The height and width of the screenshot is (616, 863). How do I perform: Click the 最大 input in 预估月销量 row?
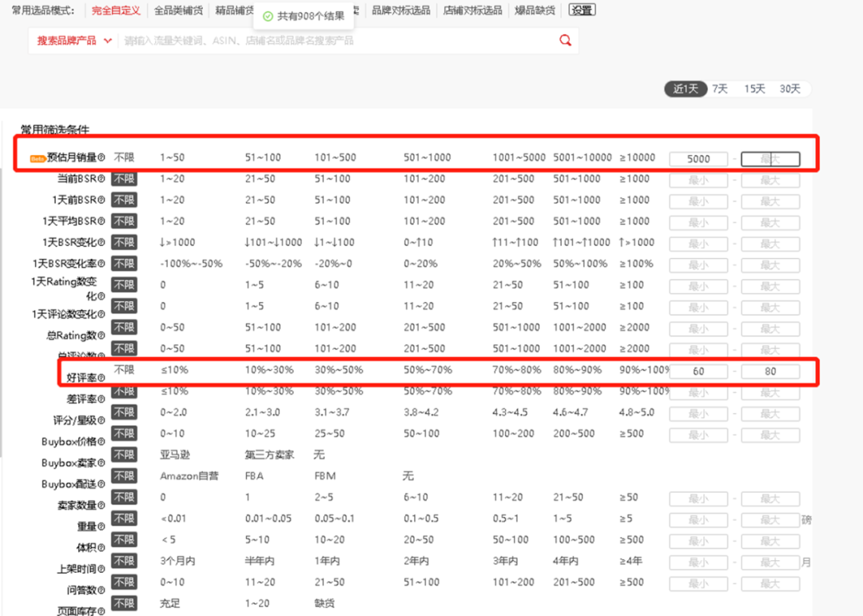coord(770,158)
